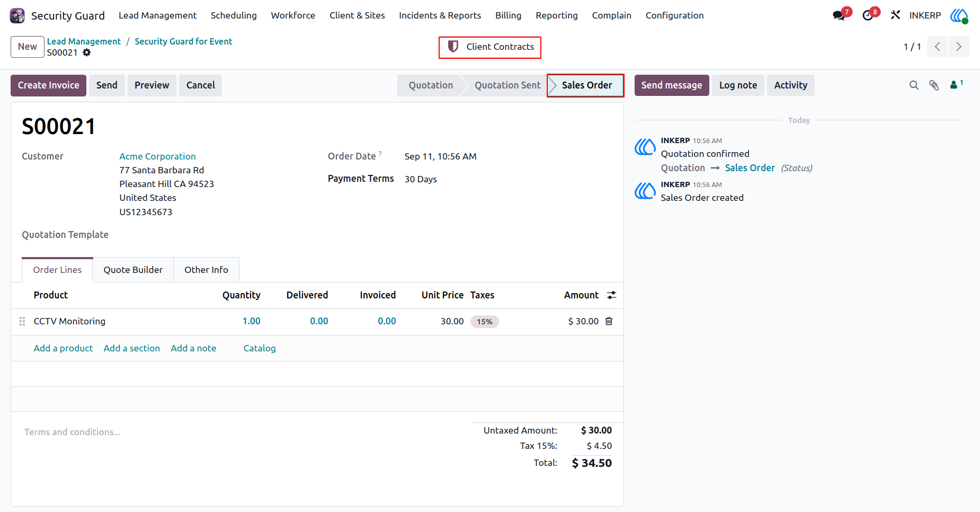The image size is (980, 512).
Task: Go to the next record arrow
Action: click(x=959, y=47)
